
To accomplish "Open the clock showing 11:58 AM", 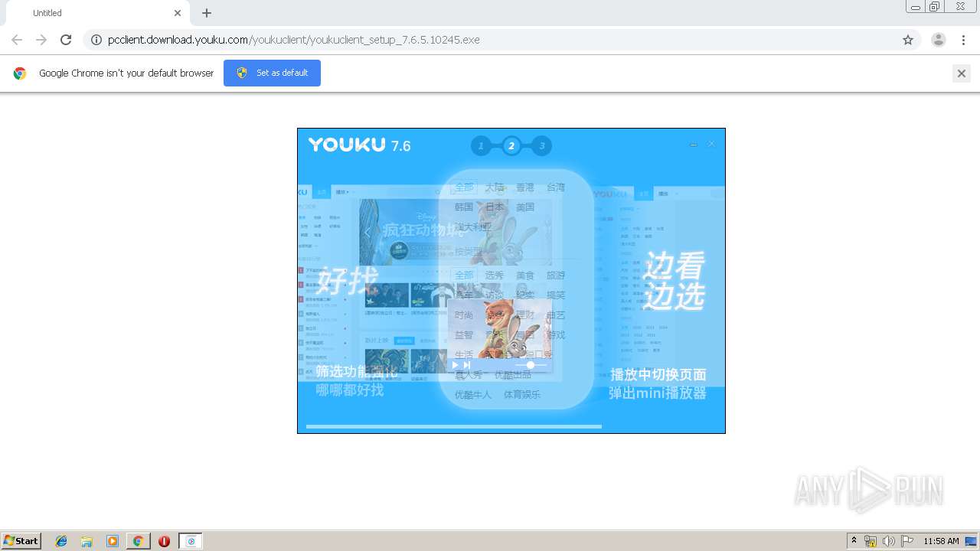I will pyautogui.click(x=941, y=541).
